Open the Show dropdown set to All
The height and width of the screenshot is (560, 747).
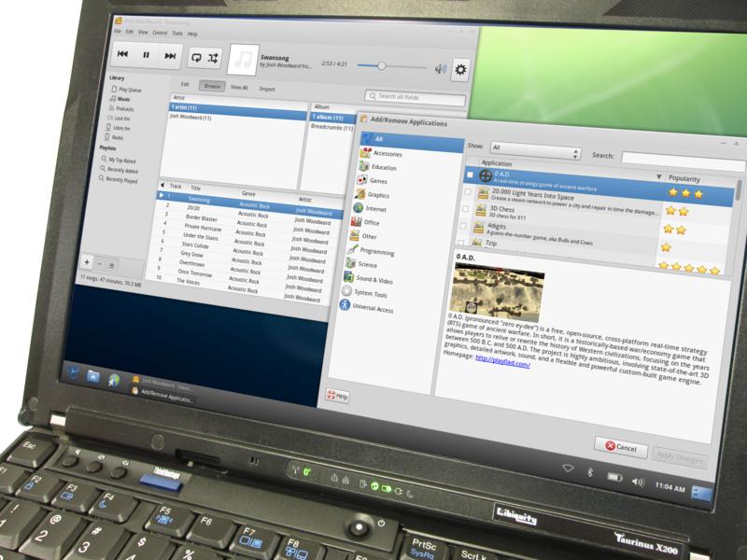pyautogui.click(x=535, y=150)
